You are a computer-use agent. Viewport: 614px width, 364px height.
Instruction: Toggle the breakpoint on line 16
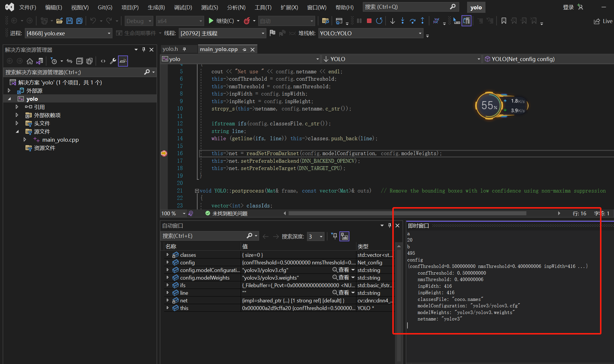tap(164, 153)
